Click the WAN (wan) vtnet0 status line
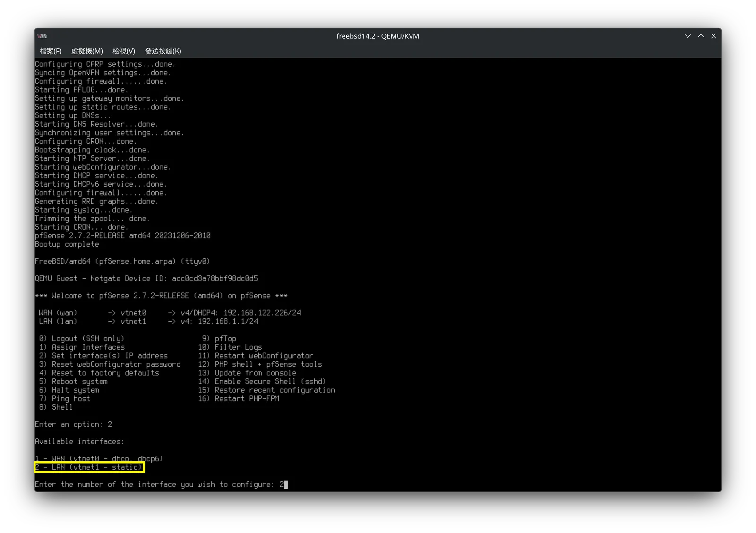This screenshot has height=533, width=756. click(170, 313)
